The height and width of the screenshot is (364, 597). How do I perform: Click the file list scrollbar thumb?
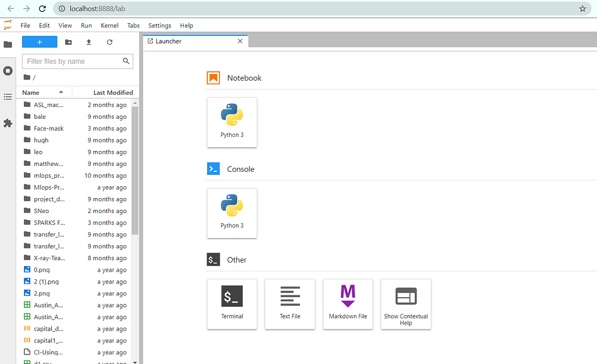(x=135, y=170)
